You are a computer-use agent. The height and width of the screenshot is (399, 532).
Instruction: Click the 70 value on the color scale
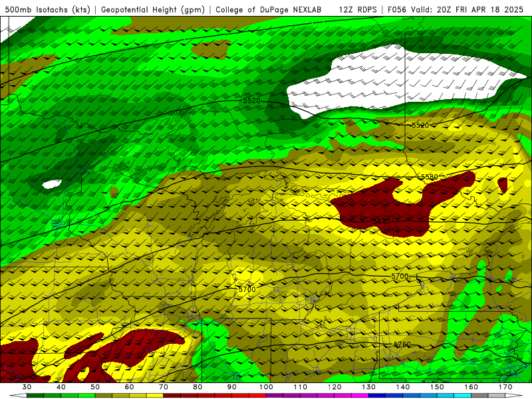point(164,387)
